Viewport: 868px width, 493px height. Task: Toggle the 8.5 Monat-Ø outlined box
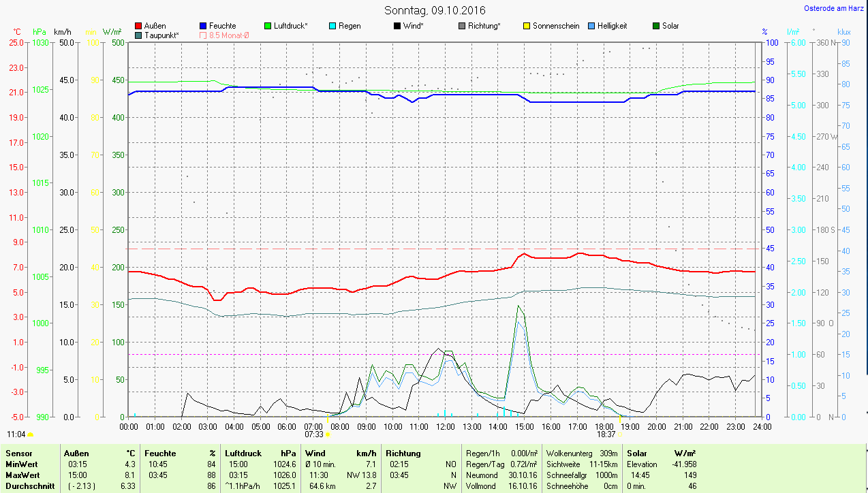(x=204, y=35)
